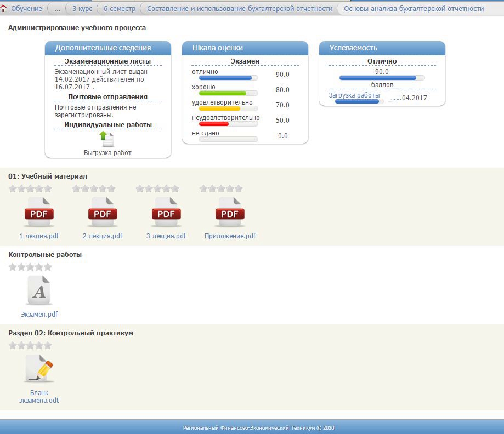Click the Бланк экзамена pencil icon
Image resolution: width=504 pixels, height=434 pixels.
(x=39, y=369)
